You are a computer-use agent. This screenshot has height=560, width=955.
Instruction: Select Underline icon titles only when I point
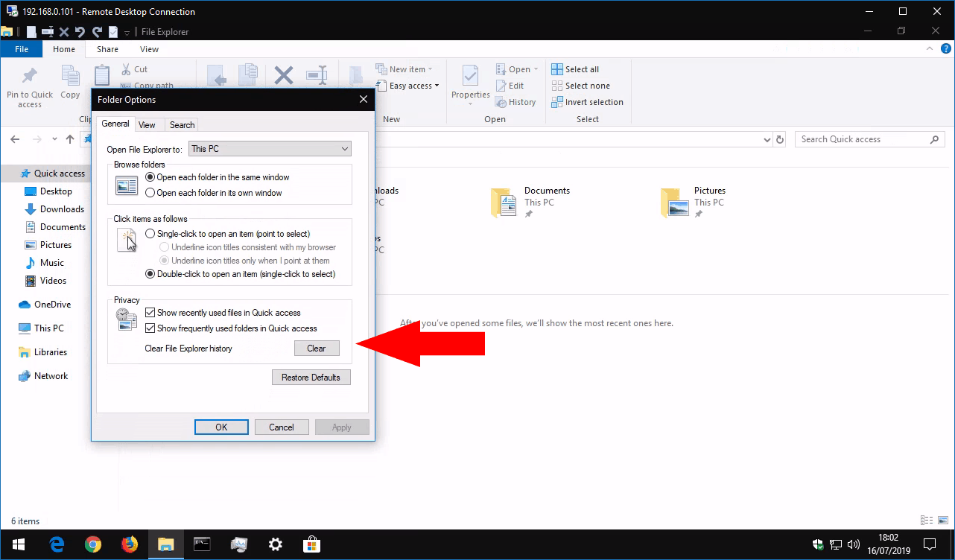coord(165,261)
